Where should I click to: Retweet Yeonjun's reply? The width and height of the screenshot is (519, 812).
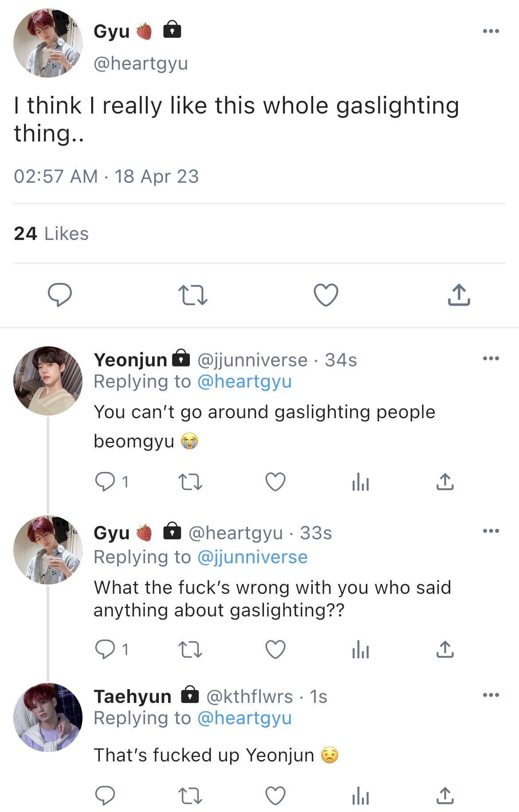(190, 482)
